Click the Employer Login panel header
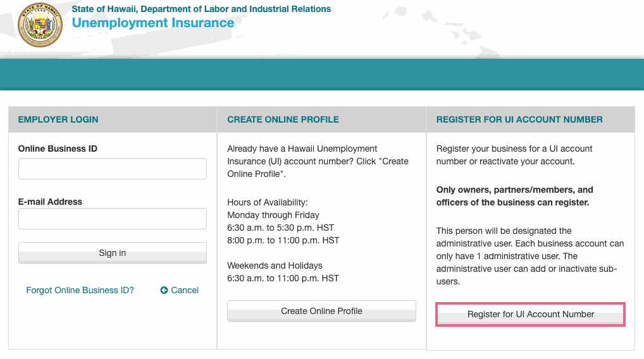This screenshot has height=359, width=644. [x=113, y=119]
